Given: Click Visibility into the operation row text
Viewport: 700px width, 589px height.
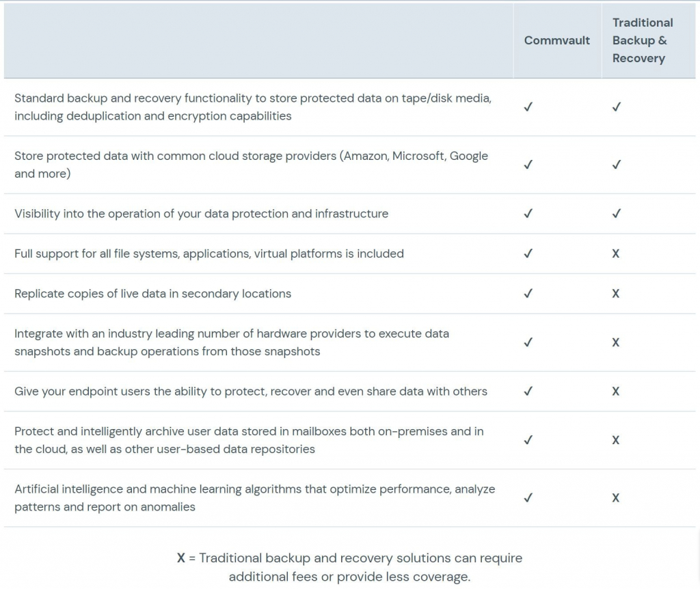Looking at the screenshot, I should click(x=202, y=214).
